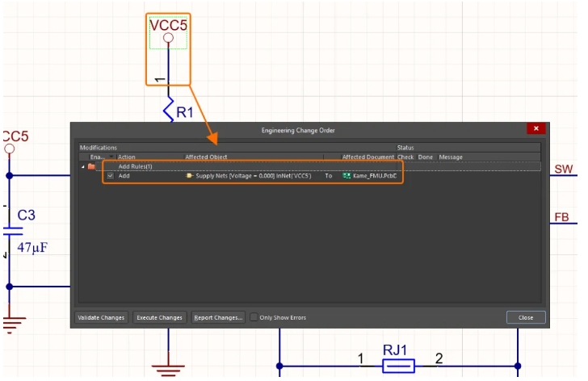Click the Kame_FMU.PcbDoc document name

pos(375,175)
